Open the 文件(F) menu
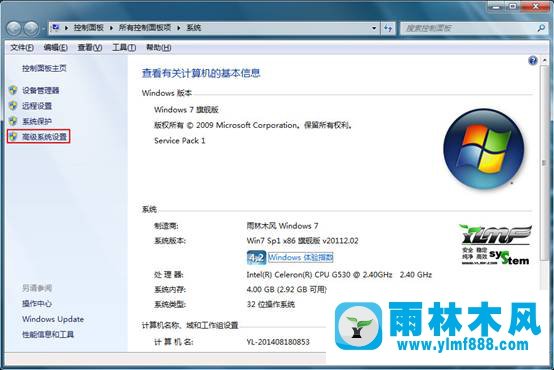 point(22,47)
